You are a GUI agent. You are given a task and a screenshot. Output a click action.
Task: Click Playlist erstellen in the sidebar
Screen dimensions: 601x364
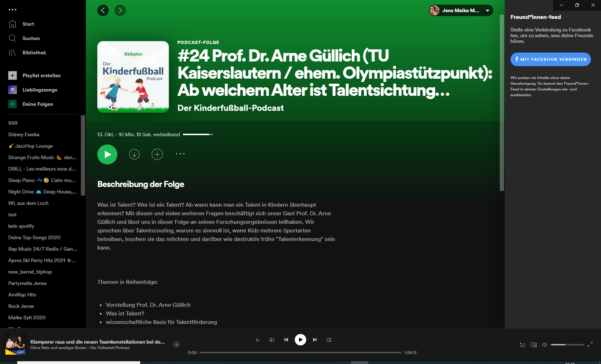(41, 75)
